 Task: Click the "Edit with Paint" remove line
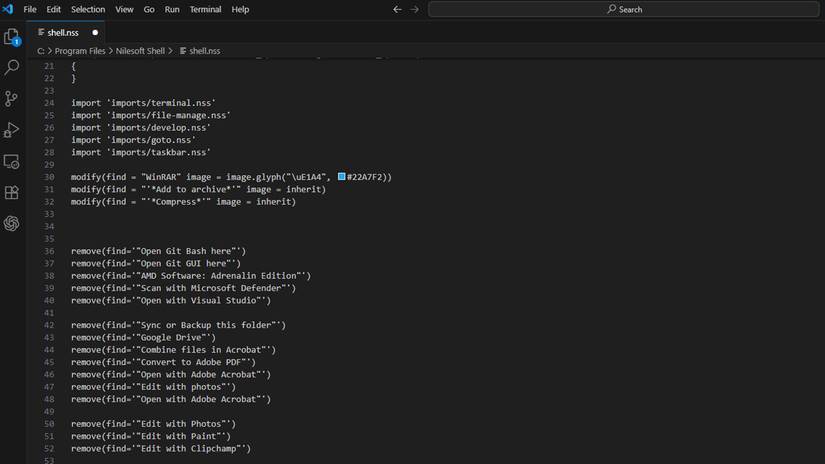(x=150, y=437)
